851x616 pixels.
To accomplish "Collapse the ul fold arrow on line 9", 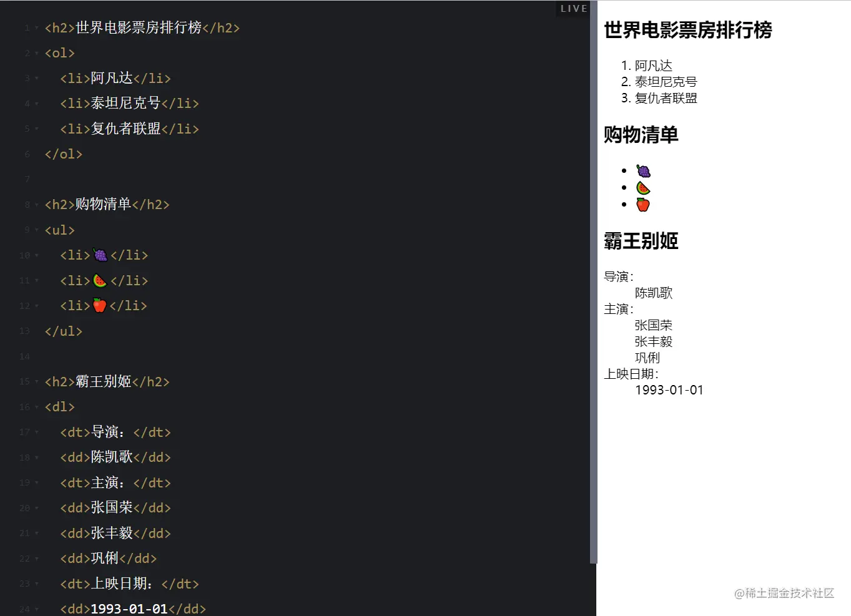I will coord(37,230).
